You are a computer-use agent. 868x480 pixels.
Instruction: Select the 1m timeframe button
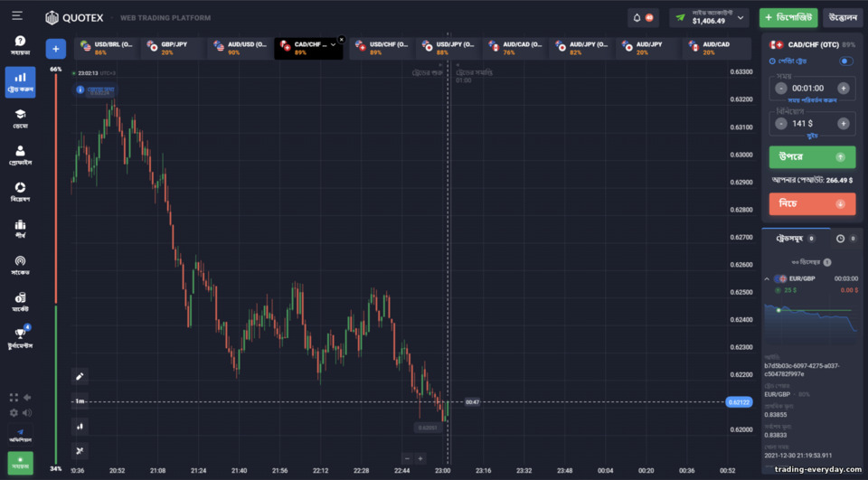click(x=80, y=401)
